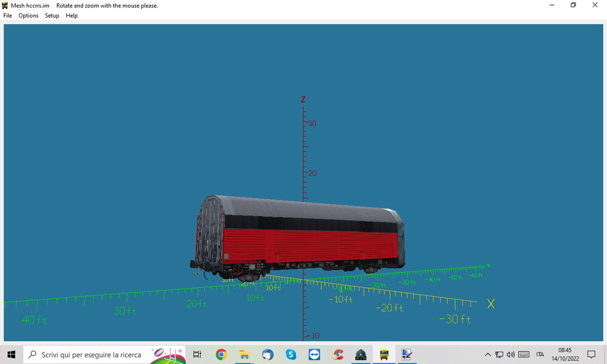Open CCleaner from the taskbar
The width and height of the screenshot is (607, 364).
pos(337,354)
